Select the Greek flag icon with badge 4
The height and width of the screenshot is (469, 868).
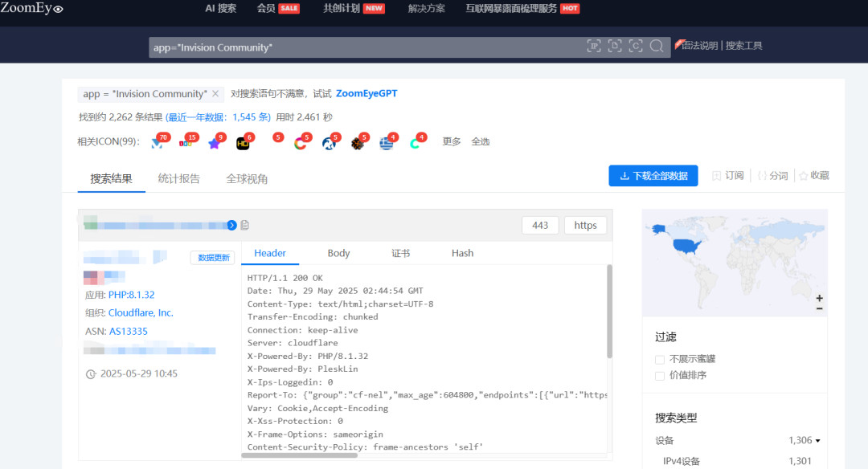pyautogui.click(x=387, y=143)
